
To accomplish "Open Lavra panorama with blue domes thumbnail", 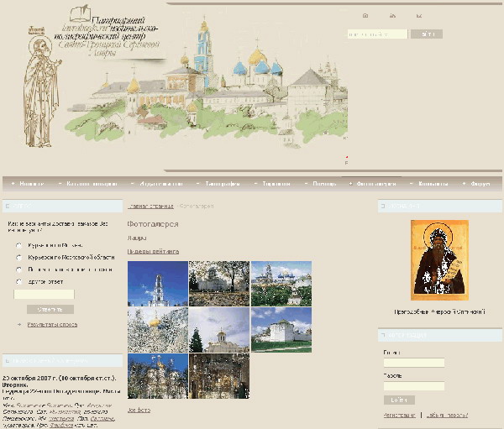I will pyautogui.click(x=281, y=284).
